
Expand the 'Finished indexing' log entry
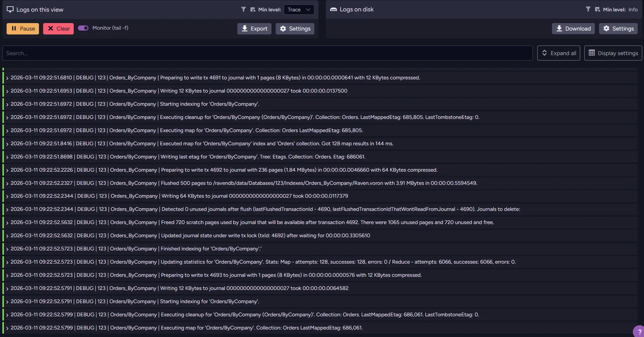click(7, 249)
